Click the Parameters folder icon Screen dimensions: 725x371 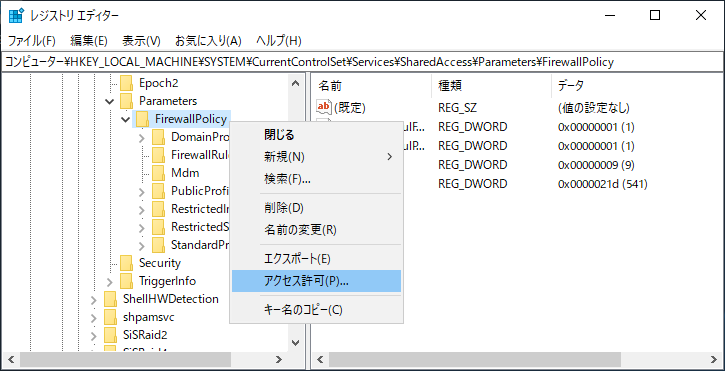coord(126,101)
